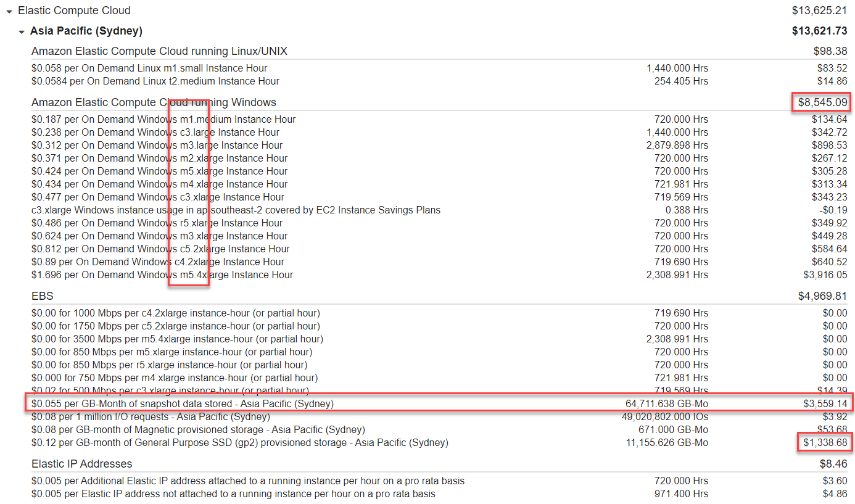Click the m1.small Linux instance line
855x504 pixels.
[149, 68]
